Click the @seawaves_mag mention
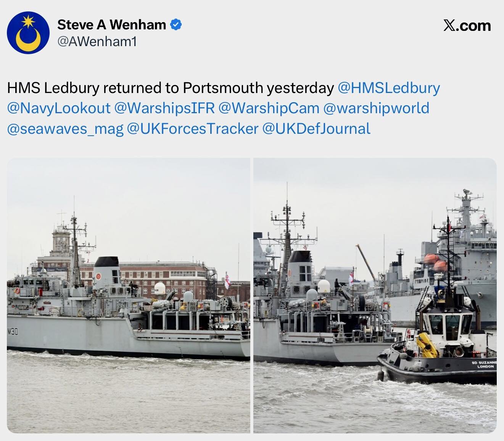Image resolution: width=504 pixels, height=441 pixels. pyautogui.click(x=65, y=129)
